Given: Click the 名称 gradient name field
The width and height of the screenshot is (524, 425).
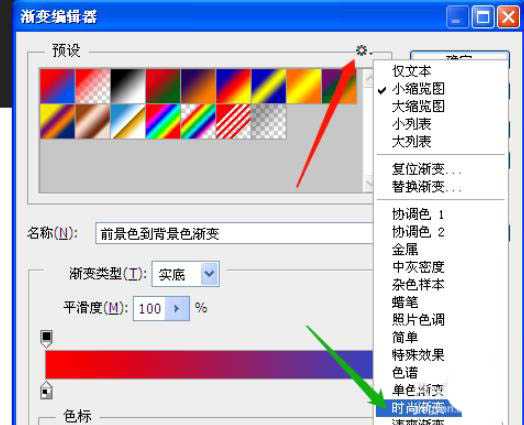Looking at the screenshot, I should [234, 233].
